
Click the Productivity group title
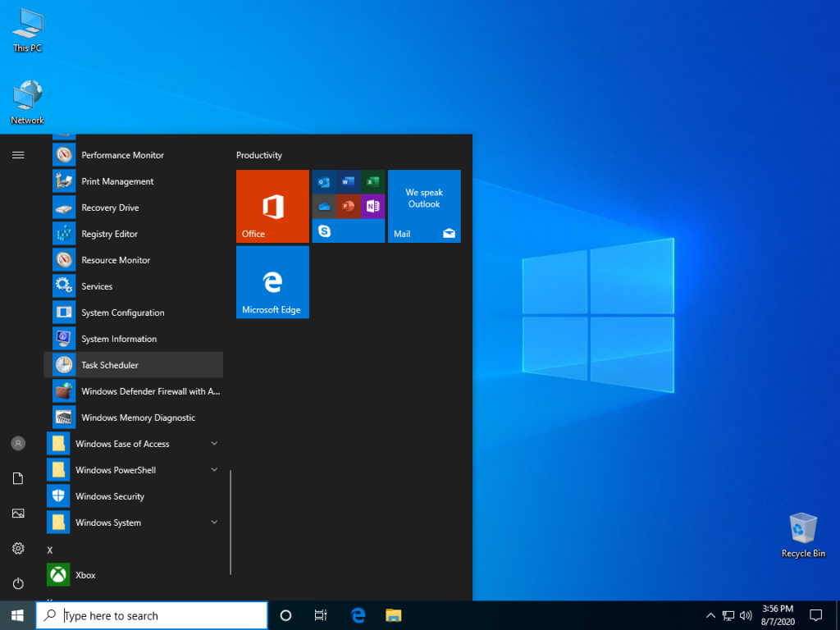258,155
